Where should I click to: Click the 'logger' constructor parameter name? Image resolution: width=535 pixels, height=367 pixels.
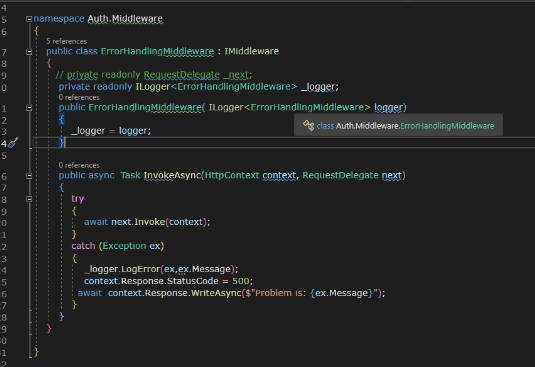(388, 107)
